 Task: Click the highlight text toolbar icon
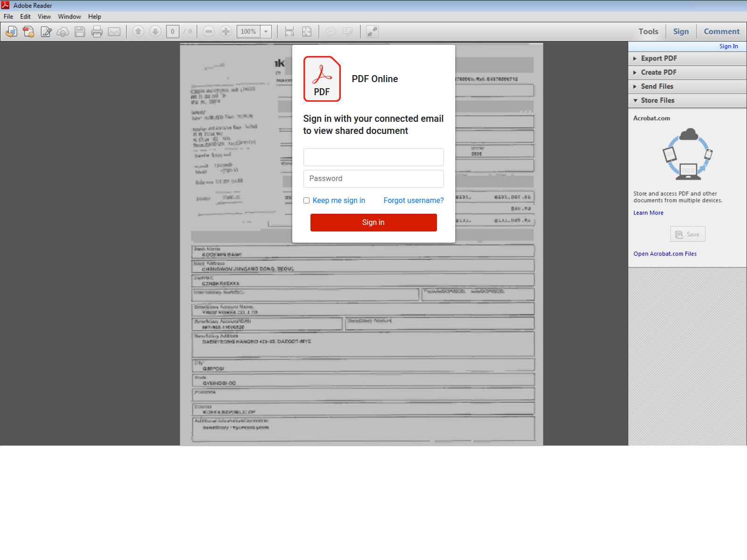pos(348,32)
